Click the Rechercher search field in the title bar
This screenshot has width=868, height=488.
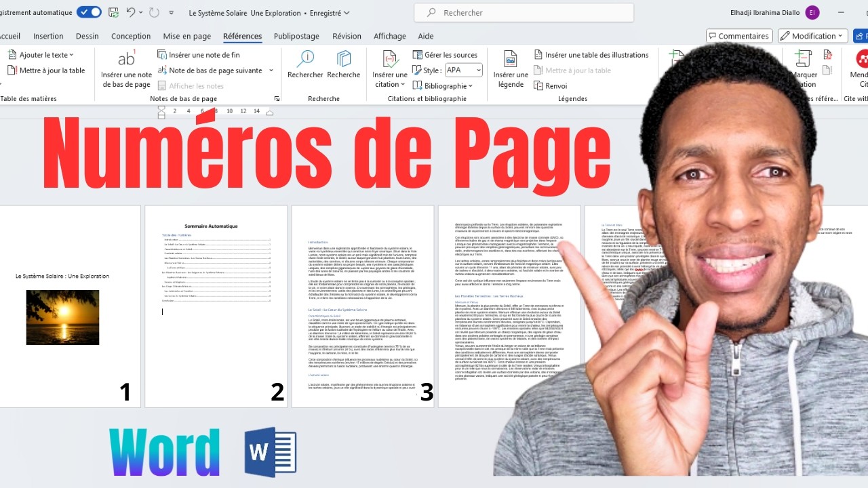(524, 13)
